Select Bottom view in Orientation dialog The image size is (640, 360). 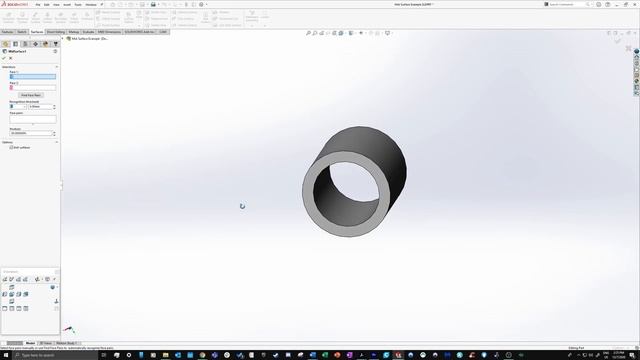point(12,301)
